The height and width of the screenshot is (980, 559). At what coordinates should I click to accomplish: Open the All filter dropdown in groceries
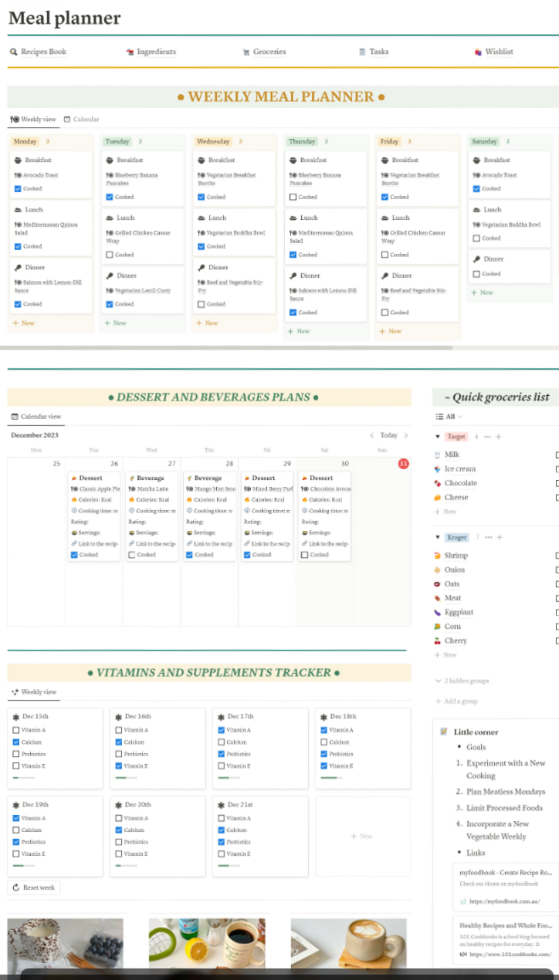449,417
